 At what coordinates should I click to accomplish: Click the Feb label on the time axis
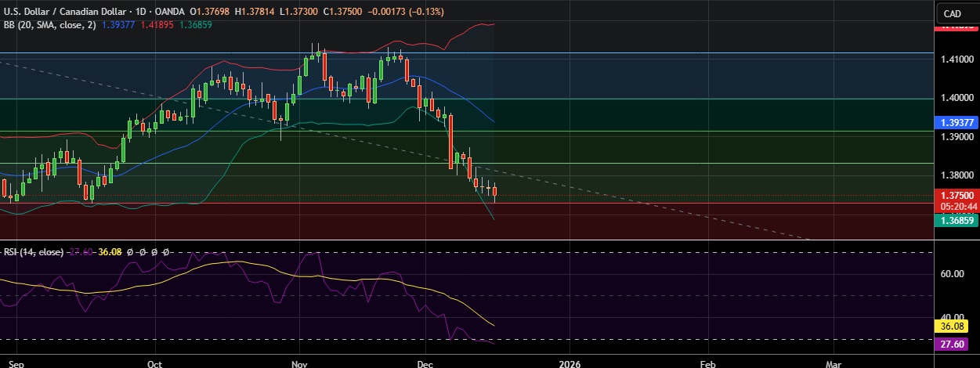(x=707, y=364)
